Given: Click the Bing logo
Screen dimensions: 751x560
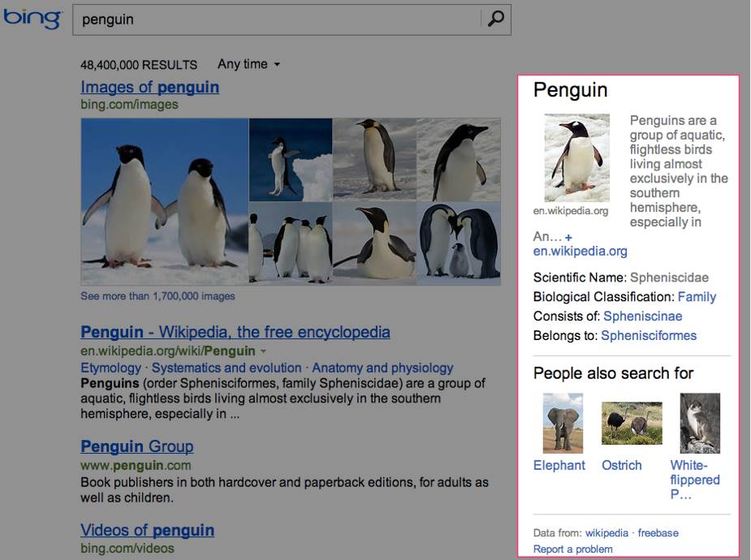Looking at the screenshot, I should coord(32,18).
